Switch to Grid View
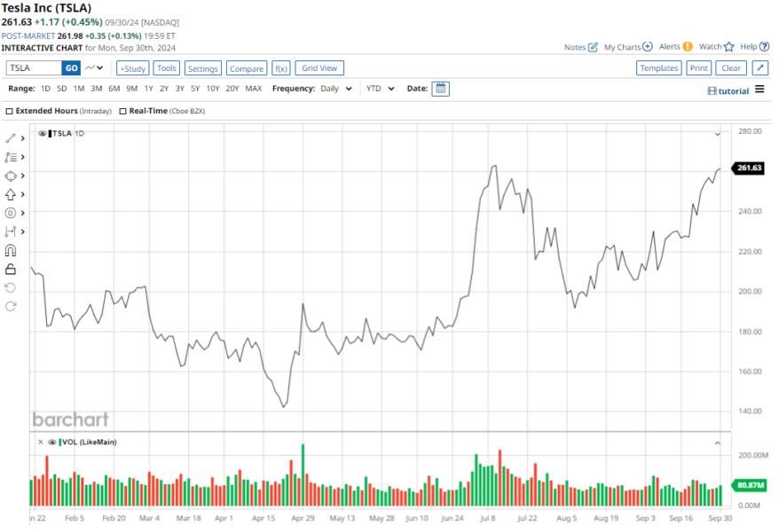This screenshot has width=779, height=532. [x=319, y=68]
